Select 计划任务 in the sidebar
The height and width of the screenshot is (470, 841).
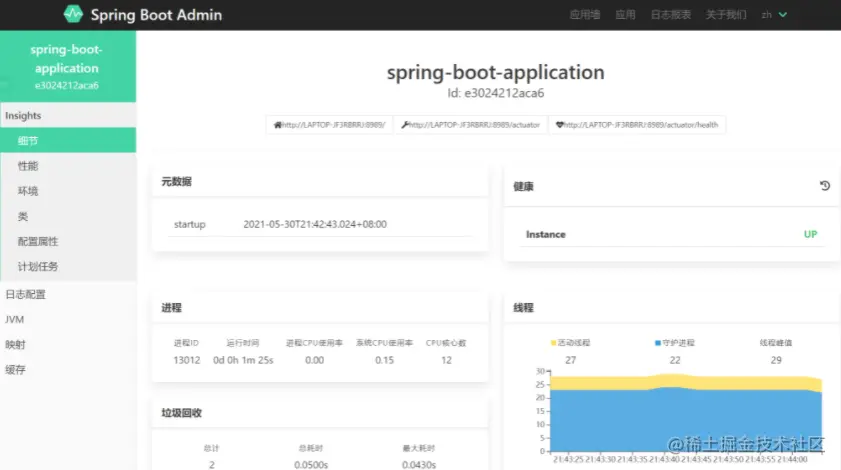(68, 267)
